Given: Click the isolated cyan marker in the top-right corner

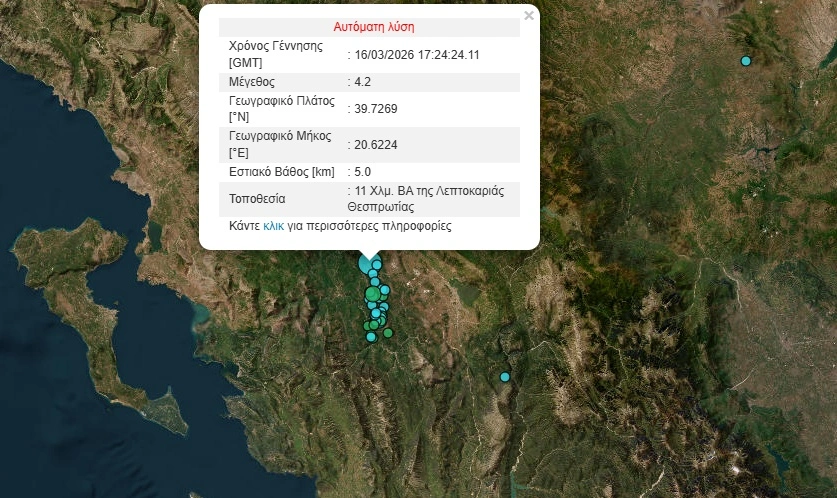Looking at the screenshot, I should [745, 61].
